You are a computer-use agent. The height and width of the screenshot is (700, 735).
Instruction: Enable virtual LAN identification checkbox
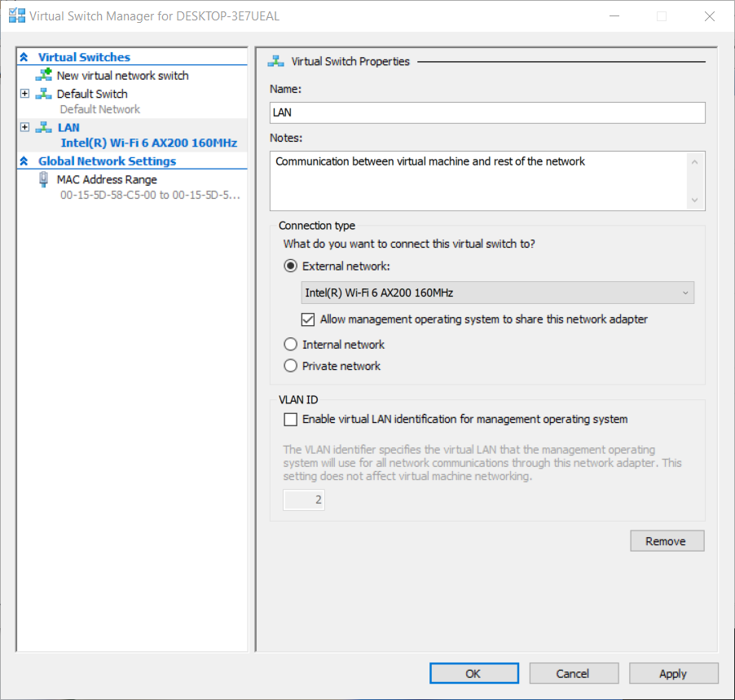(290, 420)
